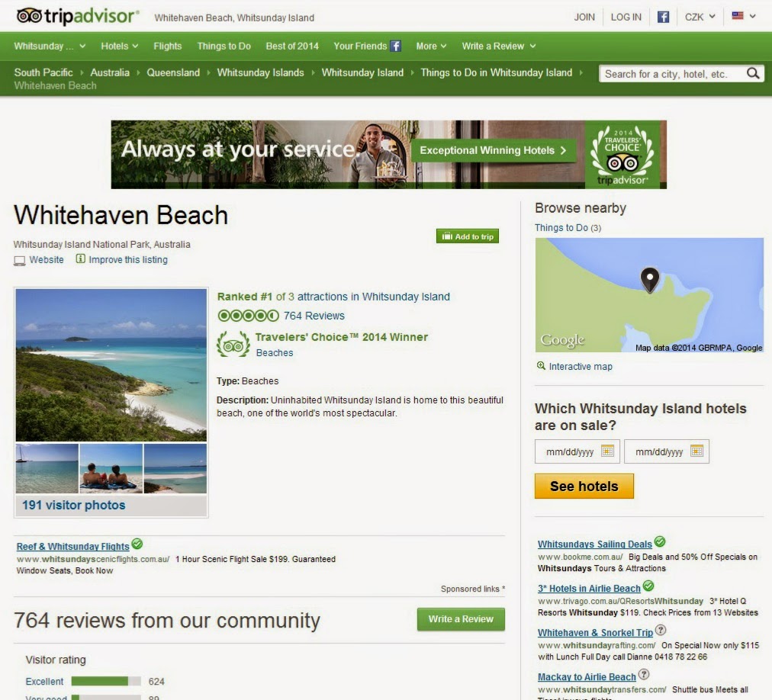Screen dimensions: 772x700
Task: Open Whitehaven & Snorkel Trip ad link
Action: (x=595, y=633)
